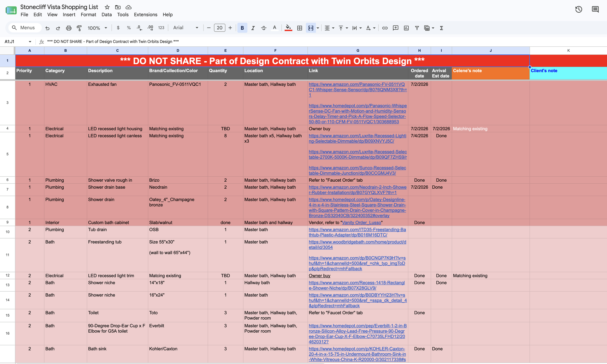Viewport: 607px width, 364px height.
Task: Expand the A1:J1 name box dropdown
Action: [30, 42]
